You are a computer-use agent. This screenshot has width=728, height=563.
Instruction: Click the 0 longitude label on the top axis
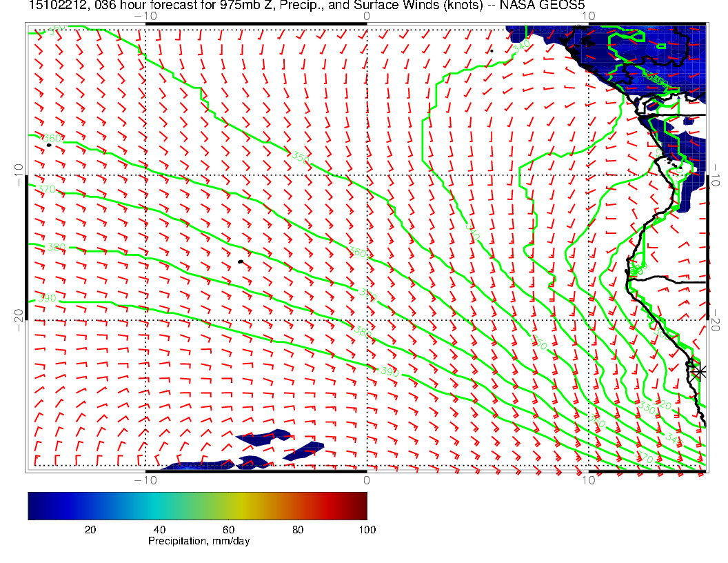367,17
